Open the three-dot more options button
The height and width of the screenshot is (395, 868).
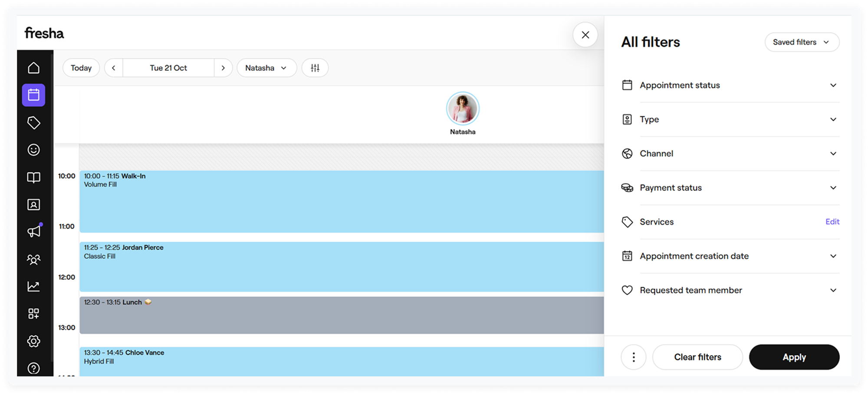(x=634, y=357)
